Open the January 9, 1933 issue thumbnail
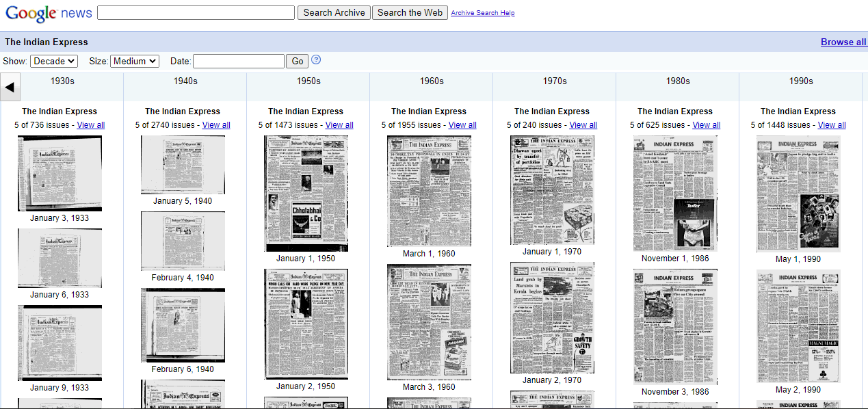The image size is (868, 409). click(60, 343)
